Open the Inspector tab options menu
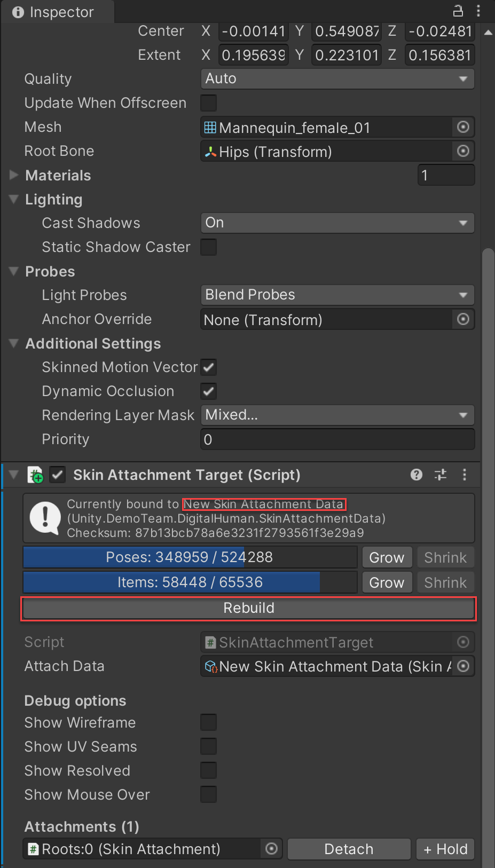 tap(478, 11)
